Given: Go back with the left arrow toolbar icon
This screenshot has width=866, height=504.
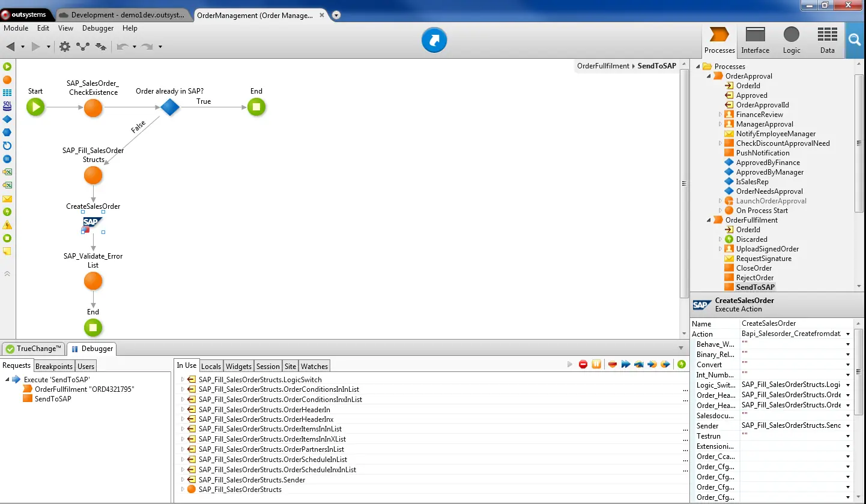Looking at the screenshot, I should (11, 46).
